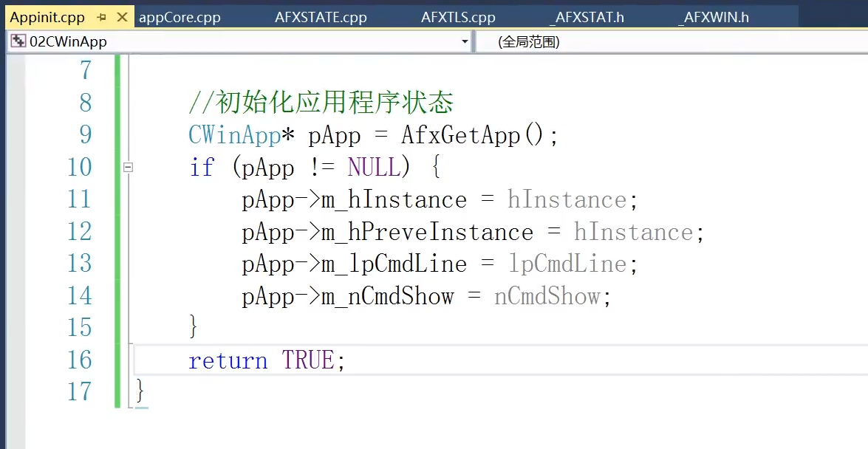Click the return keyword on line 16
The image size is (868, 449).
tap(228, 360)
